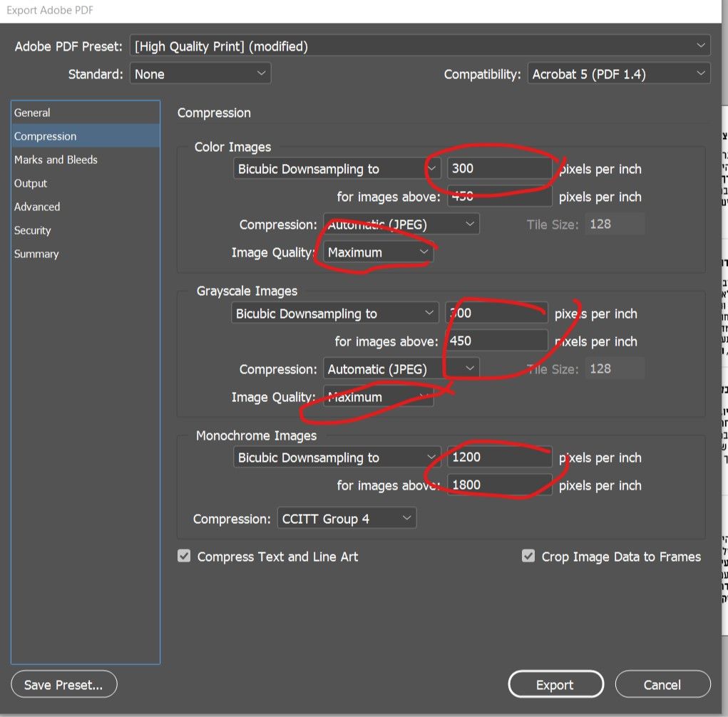Switch to Marks and Bleeds section
Image resolution: width=728 pixels, height=717 pixels.
(56, 160)
